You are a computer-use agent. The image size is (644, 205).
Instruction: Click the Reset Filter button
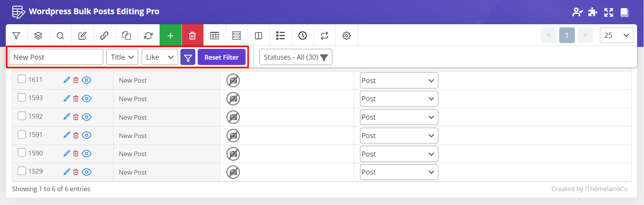(221, 57)
